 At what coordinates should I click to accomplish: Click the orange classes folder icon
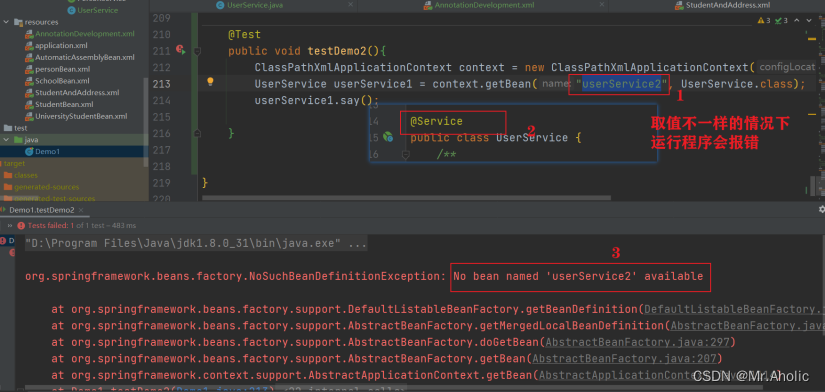(x=8, y=175)
